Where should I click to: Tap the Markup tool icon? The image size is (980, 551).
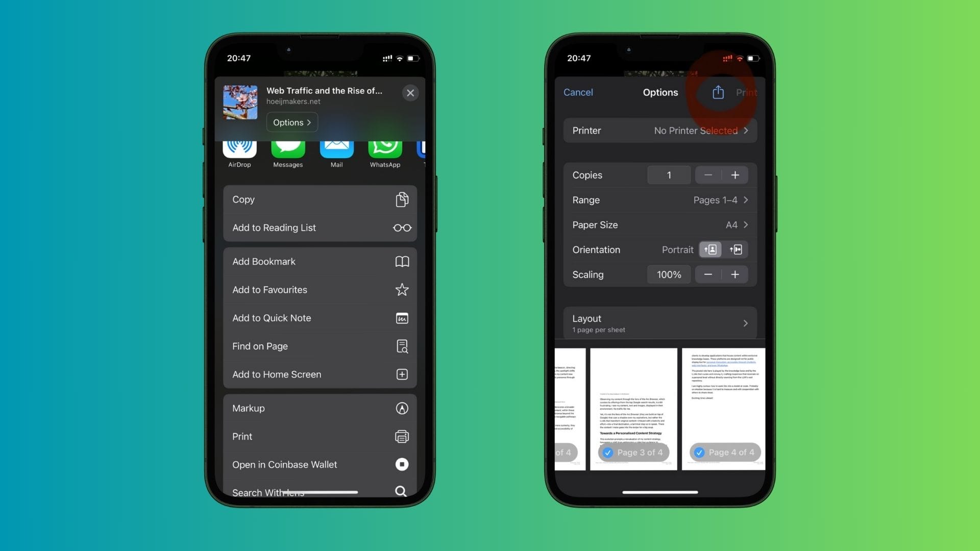(x=402, y=408)
